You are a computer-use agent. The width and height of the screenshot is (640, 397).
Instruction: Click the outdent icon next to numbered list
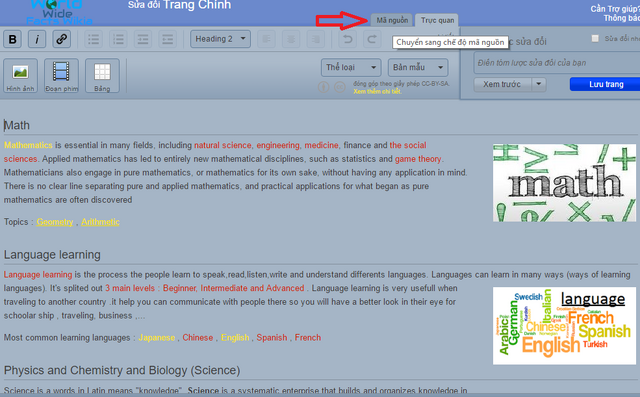[x=143, y=39]
